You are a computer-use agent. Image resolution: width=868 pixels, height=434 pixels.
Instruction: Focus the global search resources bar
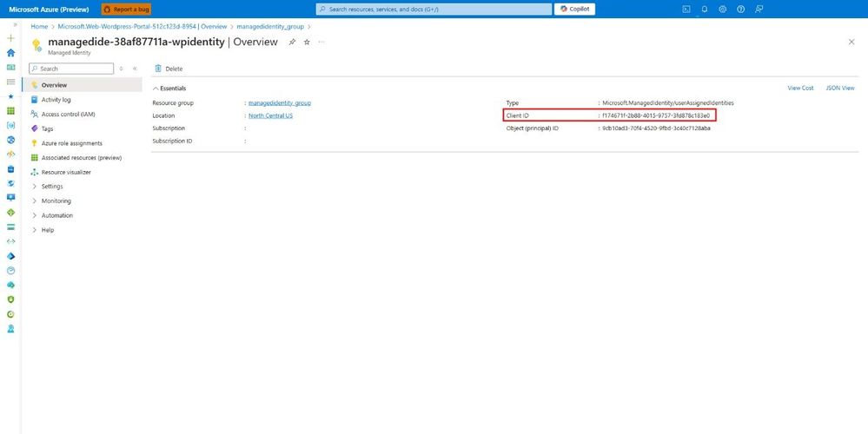(434, 9)
